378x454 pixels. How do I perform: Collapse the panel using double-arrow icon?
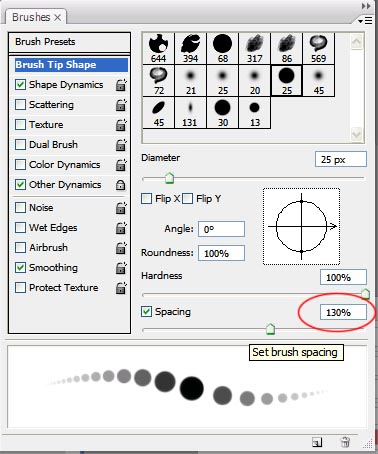point(366,6)
